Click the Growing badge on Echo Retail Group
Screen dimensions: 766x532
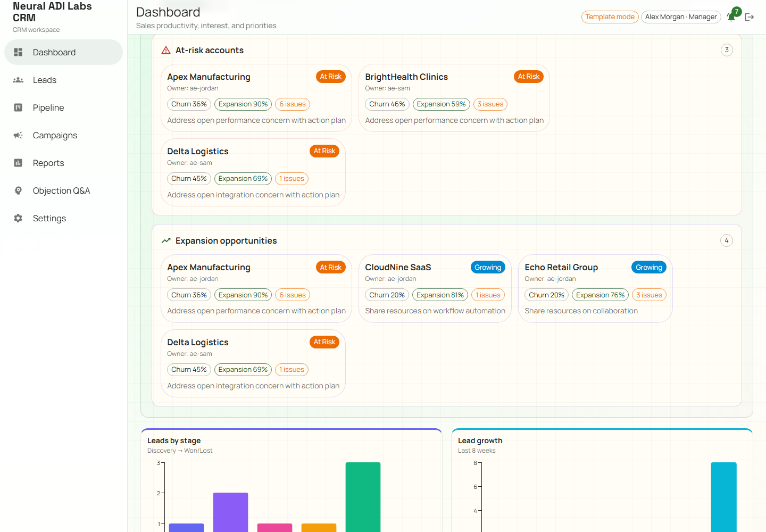point(649,267)
